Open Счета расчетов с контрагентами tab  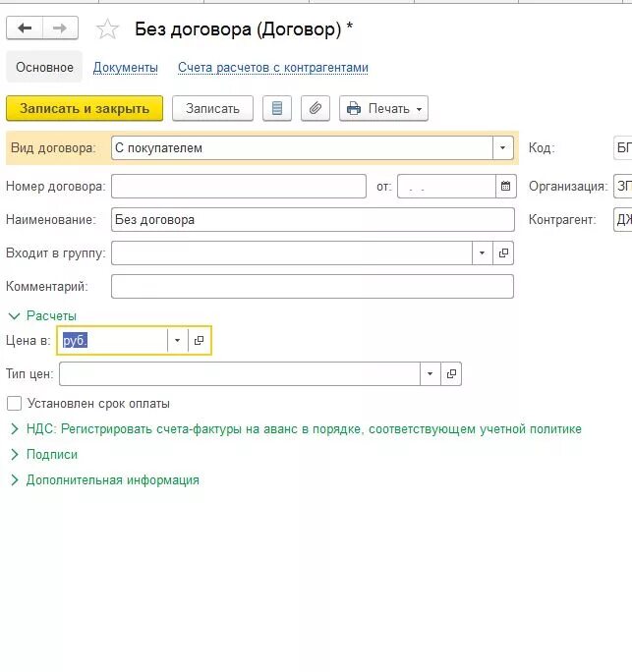273,67
